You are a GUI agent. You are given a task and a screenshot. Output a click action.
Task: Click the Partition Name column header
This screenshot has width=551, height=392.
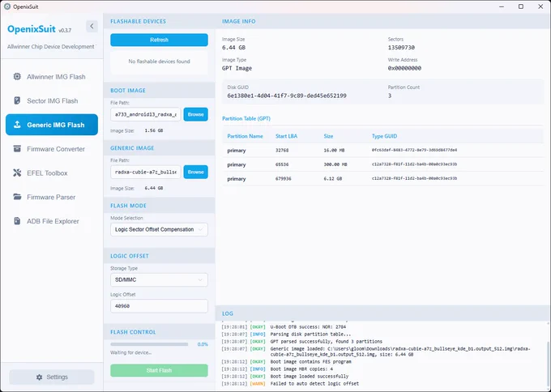click(245, 136)
